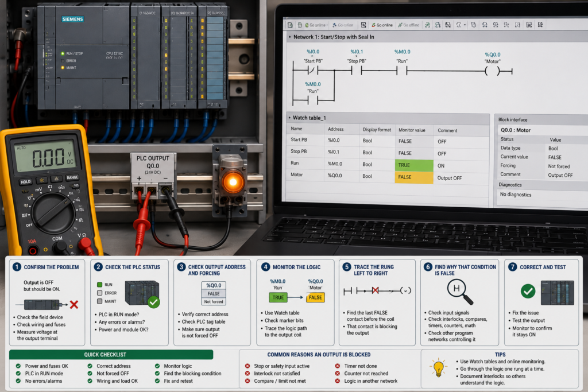Click the green TRUE box in step 4
Viewport: 588px width, 392px height.
(x=278, y=297)
